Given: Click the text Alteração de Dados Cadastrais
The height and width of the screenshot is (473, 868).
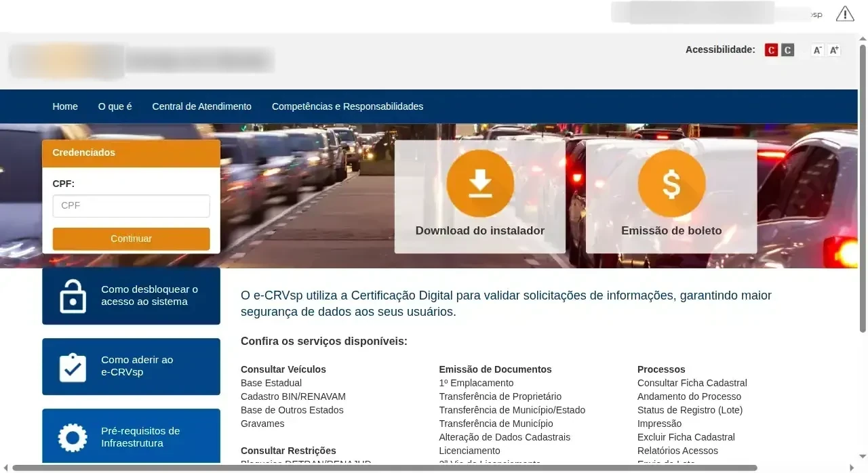Looking at the screenshot, I should tap(505, 437).
